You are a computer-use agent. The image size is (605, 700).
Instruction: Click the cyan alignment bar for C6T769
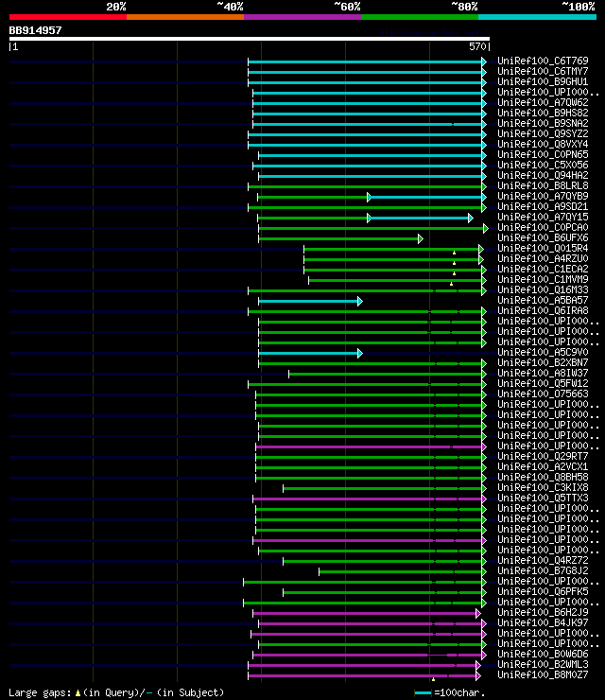point(367,62)
